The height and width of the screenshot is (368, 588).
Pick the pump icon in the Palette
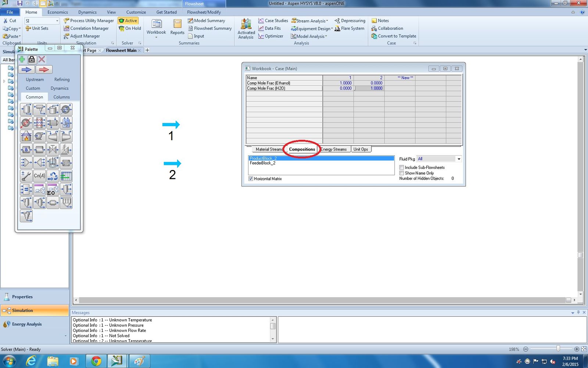[39, 136]
